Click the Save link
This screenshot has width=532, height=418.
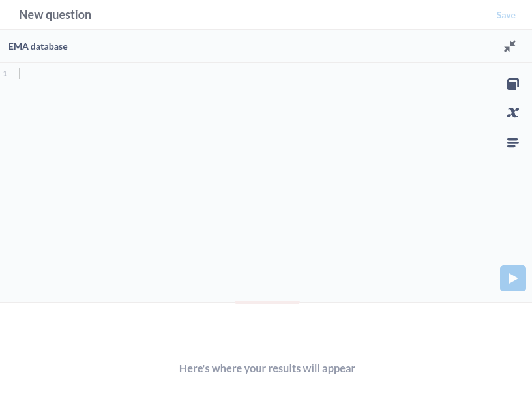click(x=506, y=15)
